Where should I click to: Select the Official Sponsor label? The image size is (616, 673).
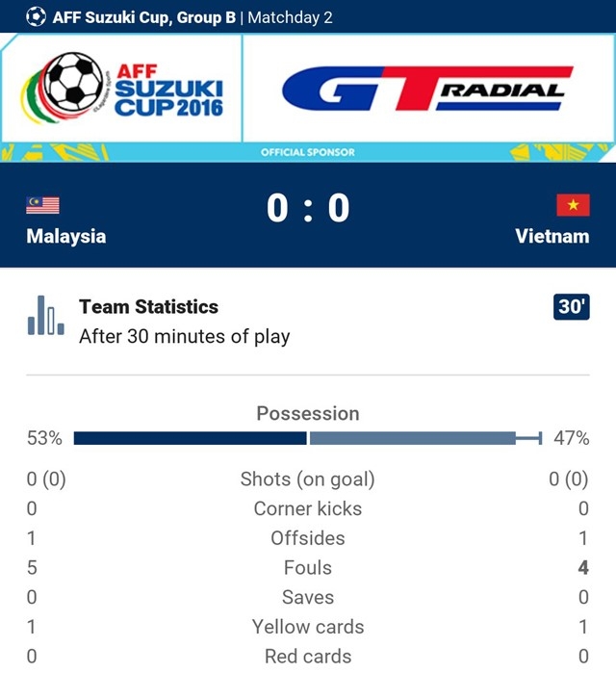click(308, 152)
